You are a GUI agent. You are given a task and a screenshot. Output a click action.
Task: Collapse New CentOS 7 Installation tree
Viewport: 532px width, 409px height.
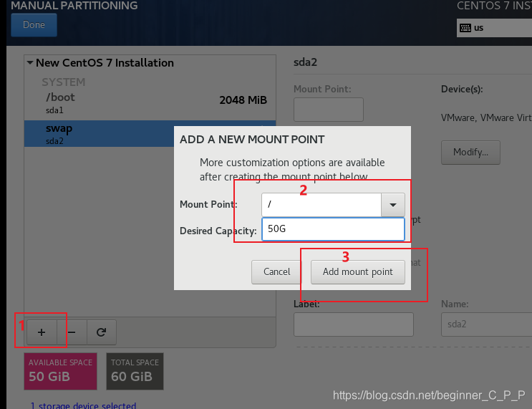pyautogui.click(x=30, y=62)
